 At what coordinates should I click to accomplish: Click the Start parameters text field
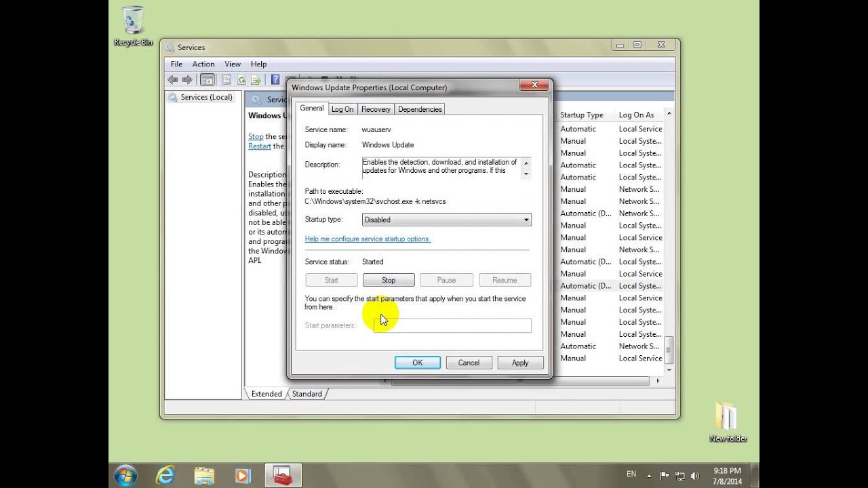click(x=452, y=325)
